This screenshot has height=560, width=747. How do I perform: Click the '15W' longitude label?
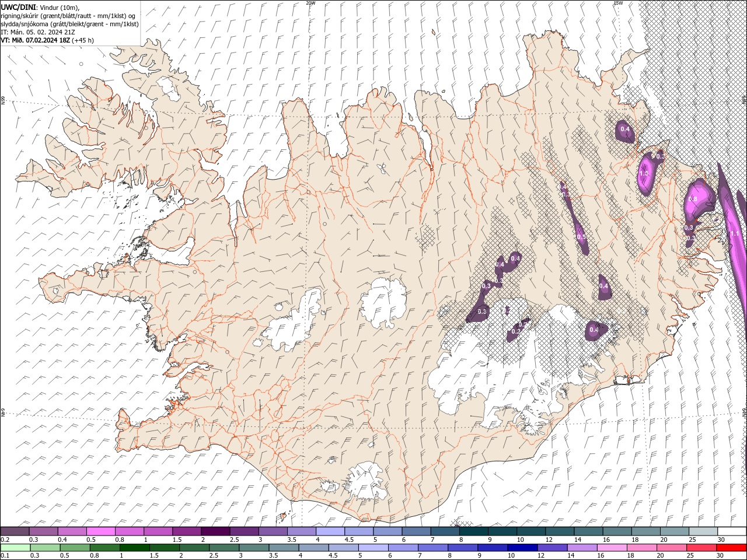point(618,3)
